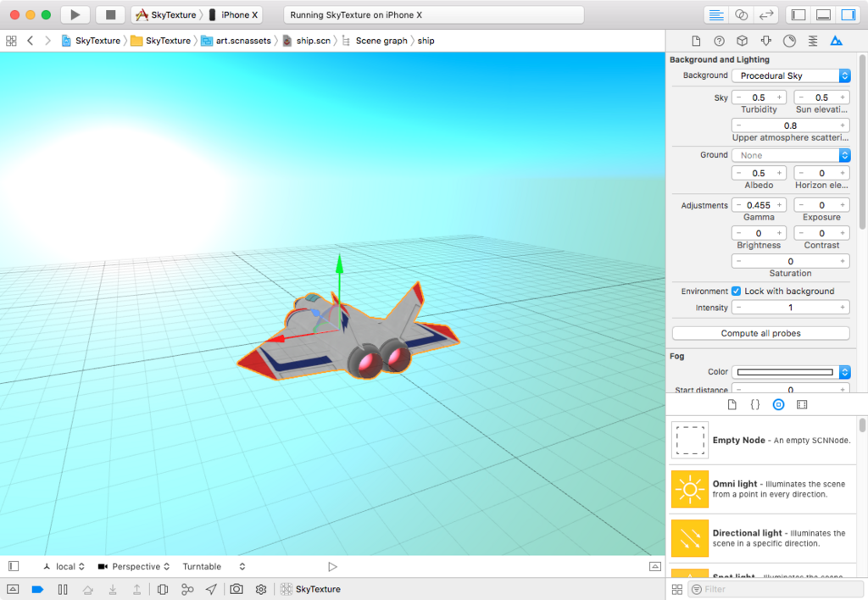
Task: Select the Omni light library item
Action: [764, 489]
